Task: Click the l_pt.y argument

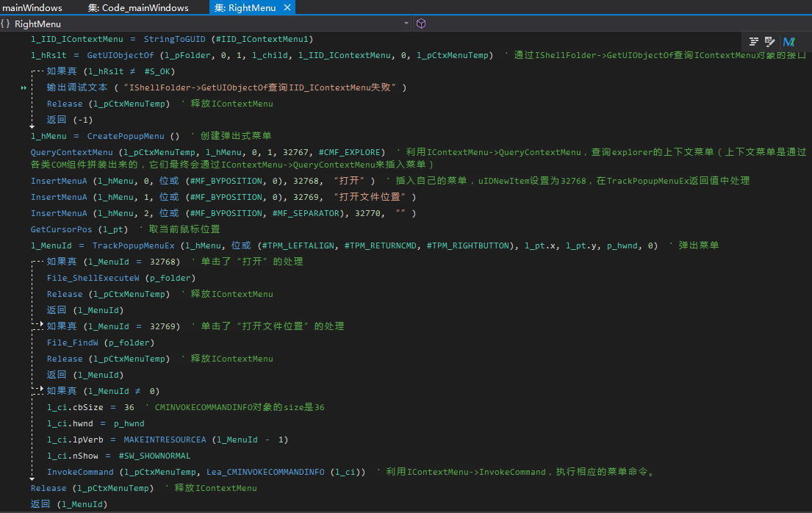Action: (x=581, y=245)
